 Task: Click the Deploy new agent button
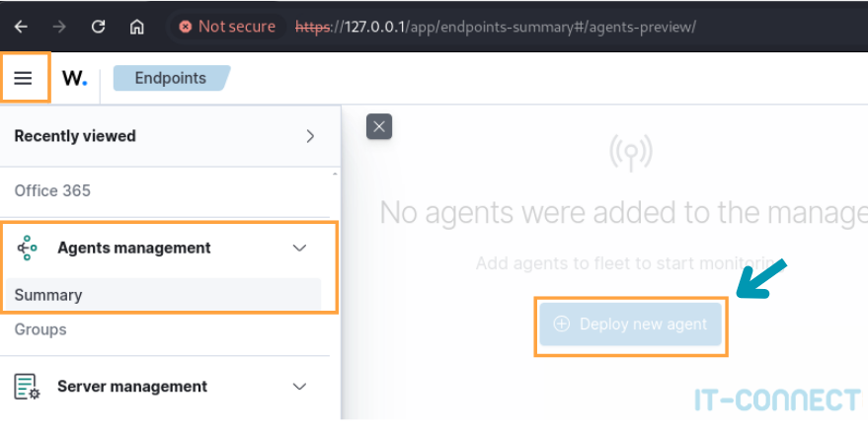click(x=631, y=325)
